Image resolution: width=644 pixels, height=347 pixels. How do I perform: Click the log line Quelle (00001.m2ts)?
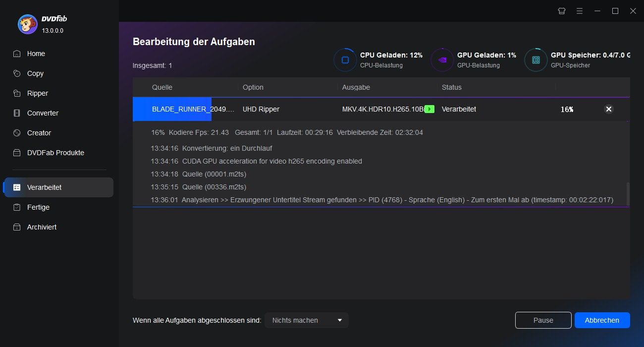pyautogui.click(x=198, y=174)
